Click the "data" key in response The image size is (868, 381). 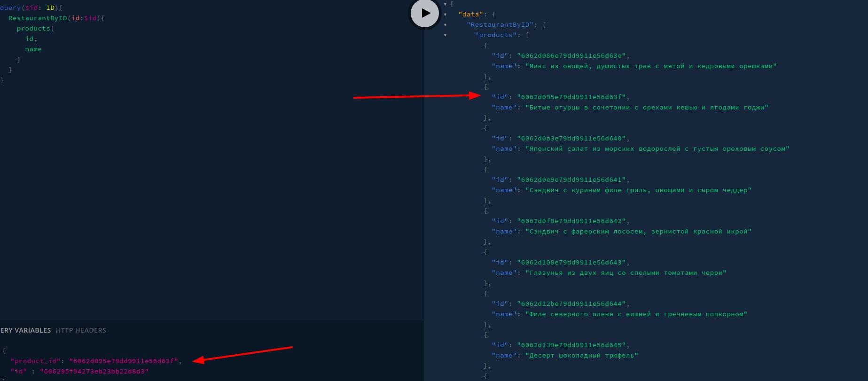(471, 15)
